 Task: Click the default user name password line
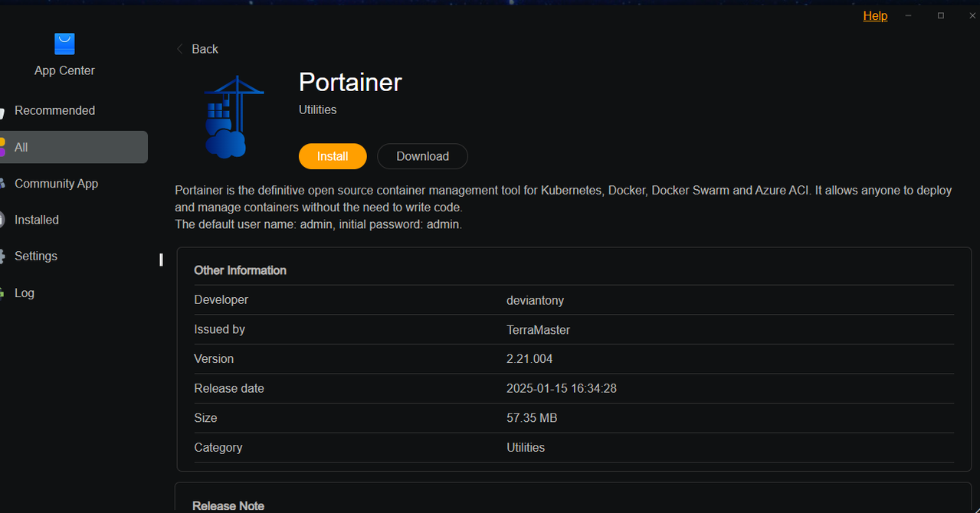coord(319,224)
